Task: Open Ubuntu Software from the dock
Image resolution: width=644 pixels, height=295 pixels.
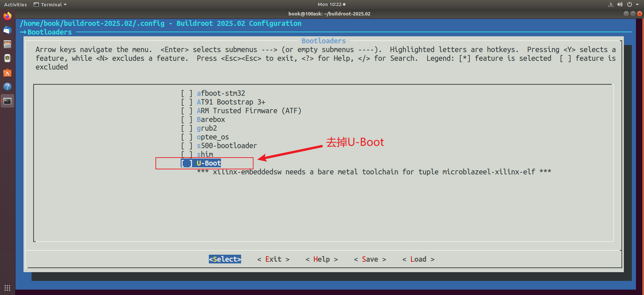Action: pos(7,73)
